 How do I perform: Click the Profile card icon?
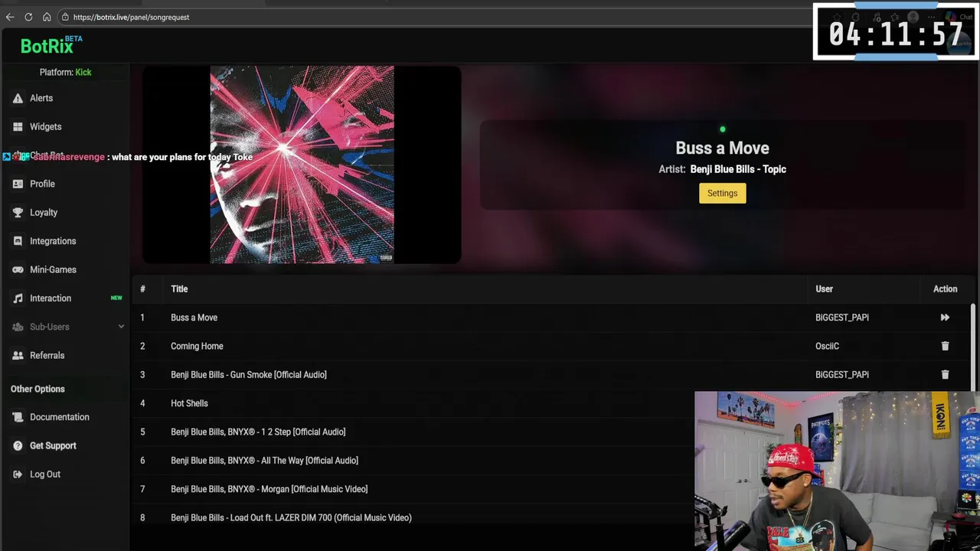coord(18,184)
